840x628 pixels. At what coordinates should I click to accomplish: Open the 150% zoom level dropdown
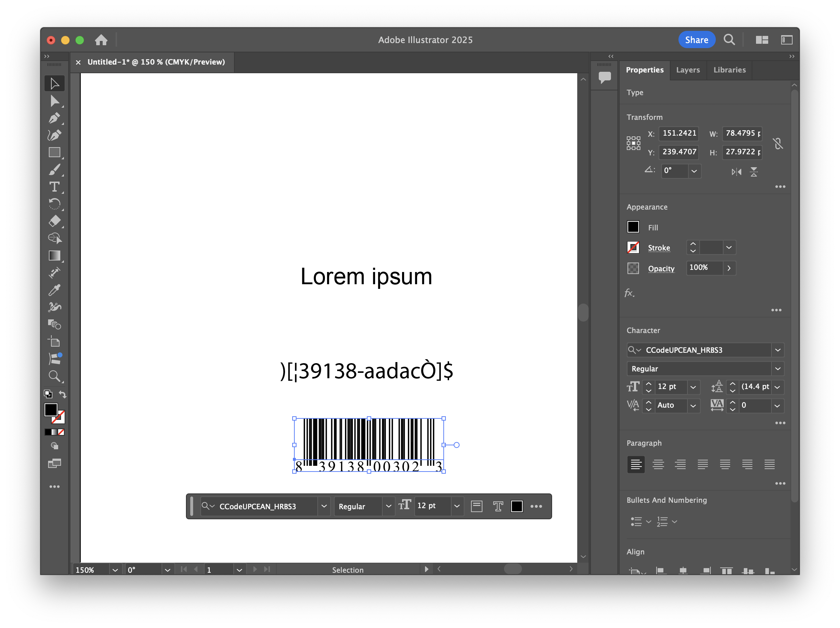(x=115, y=570)
